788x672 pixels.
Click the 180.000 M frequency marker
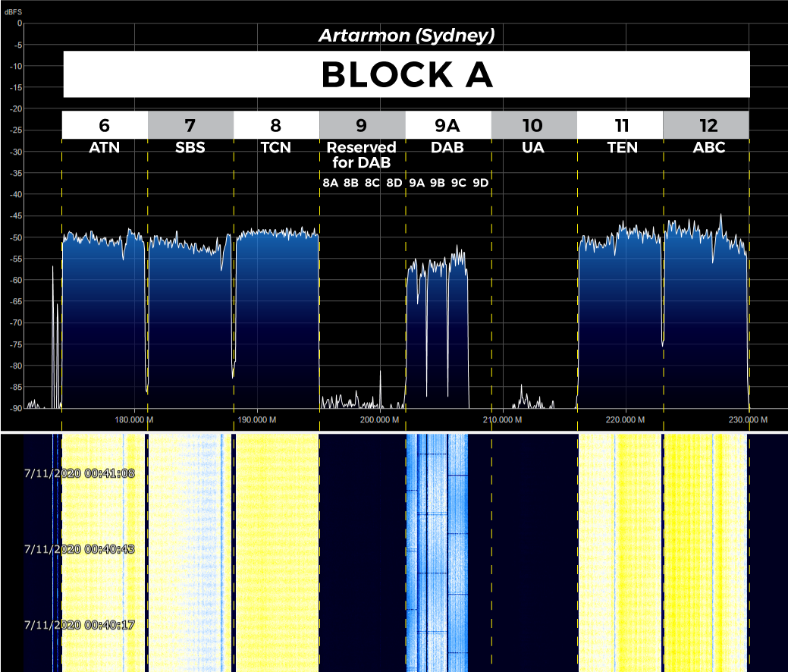tap(134, 419)
